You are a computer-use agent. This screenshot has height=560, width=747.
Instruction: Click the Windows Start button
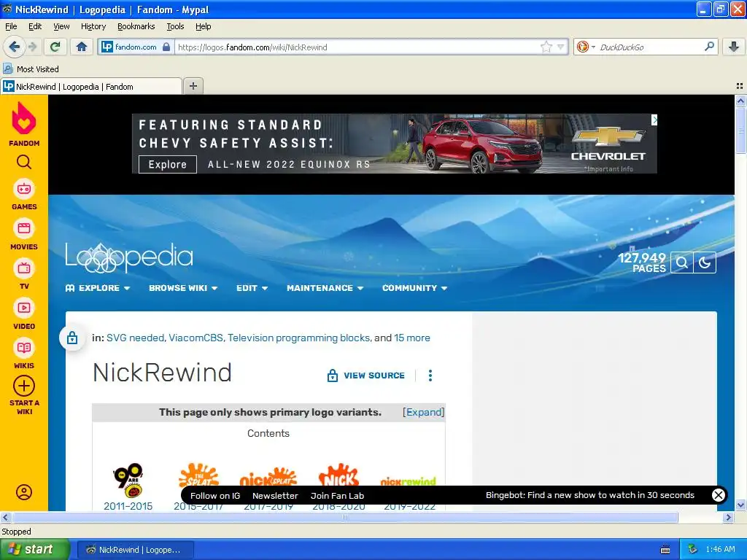click(35, 550)
